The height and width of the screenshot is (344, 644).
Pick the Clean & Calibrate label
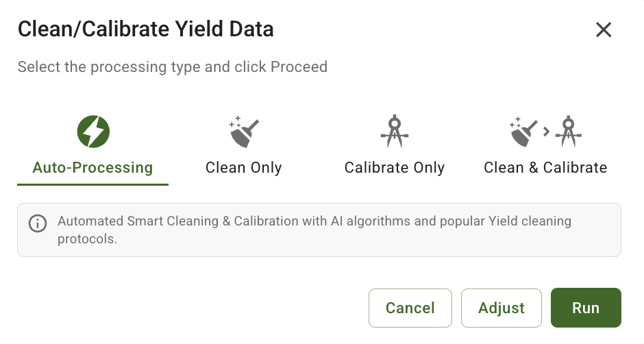(545, 168)
